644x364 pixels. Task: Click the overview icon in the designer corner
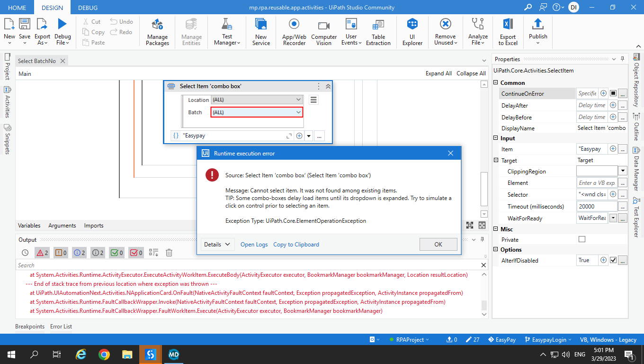point(482,226)
